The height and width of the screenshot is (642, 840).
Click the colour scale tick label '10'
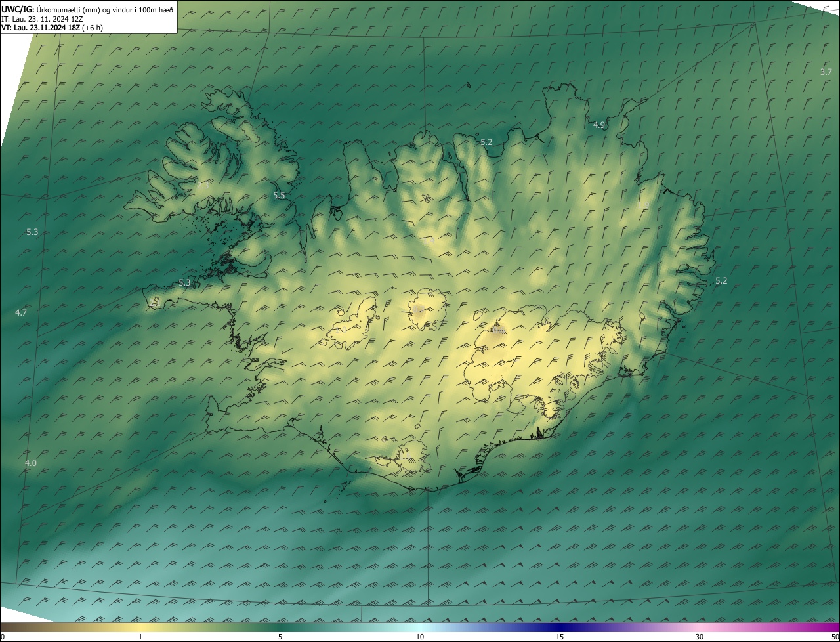(420, 637)
